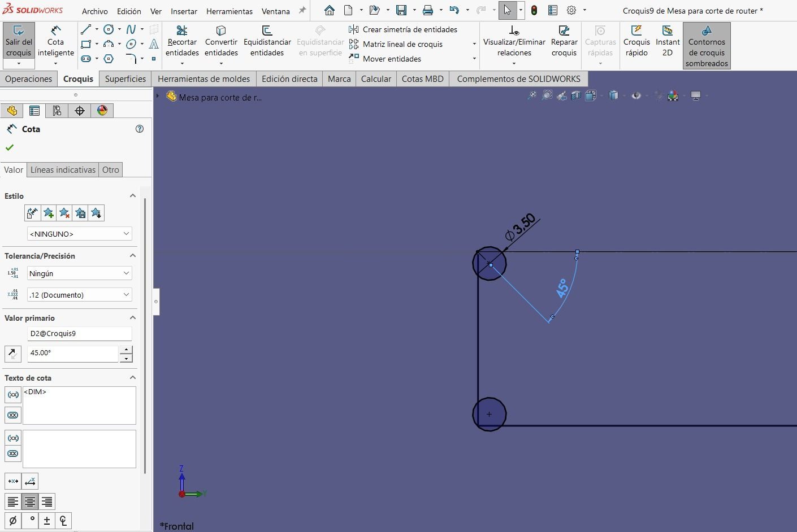Toggle Contornos de croquis sombreados
The image size is (797, 532).
707,46
